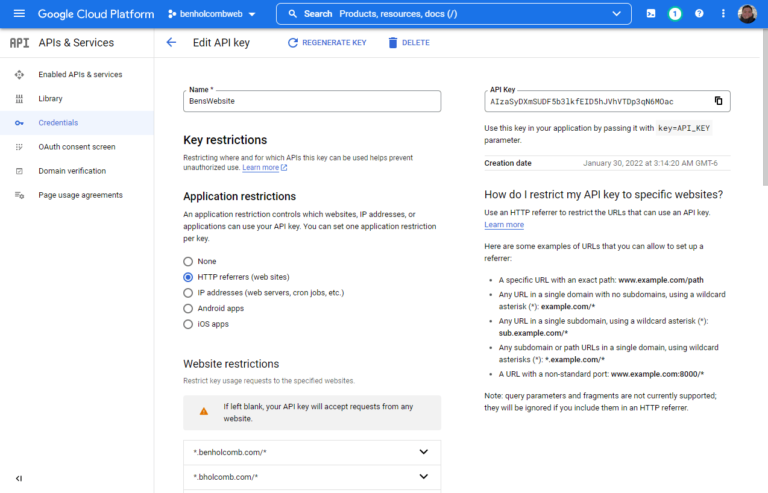Edit the Name field containing BensWebsite
Screen dimensions: 768x493
pyautogui.click(x=311, y=101)
